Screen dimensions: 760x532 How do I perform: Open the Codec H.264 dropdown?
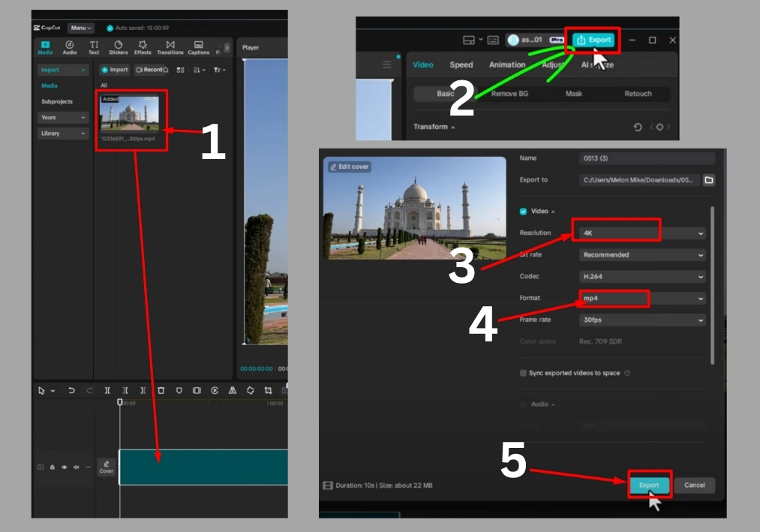click(x=642, y=276)
